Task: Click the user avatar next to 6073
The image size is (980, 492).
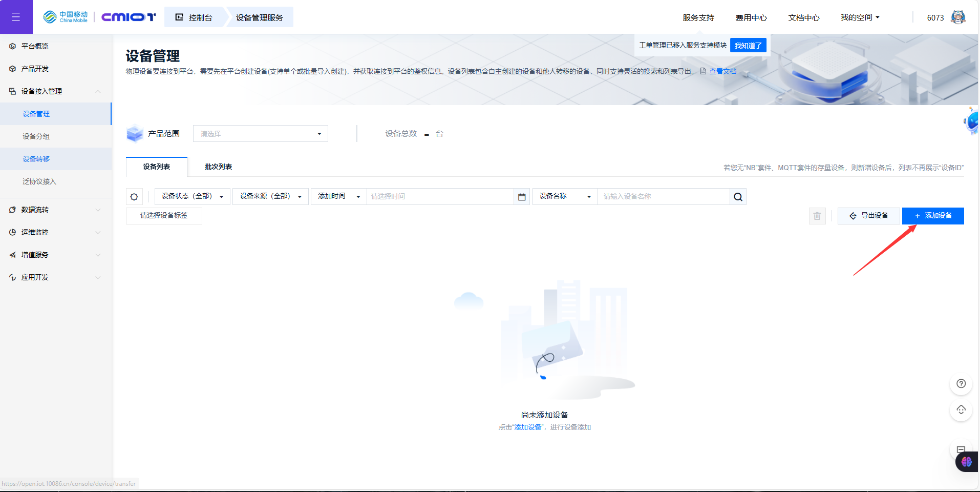Action: point(958,16)
